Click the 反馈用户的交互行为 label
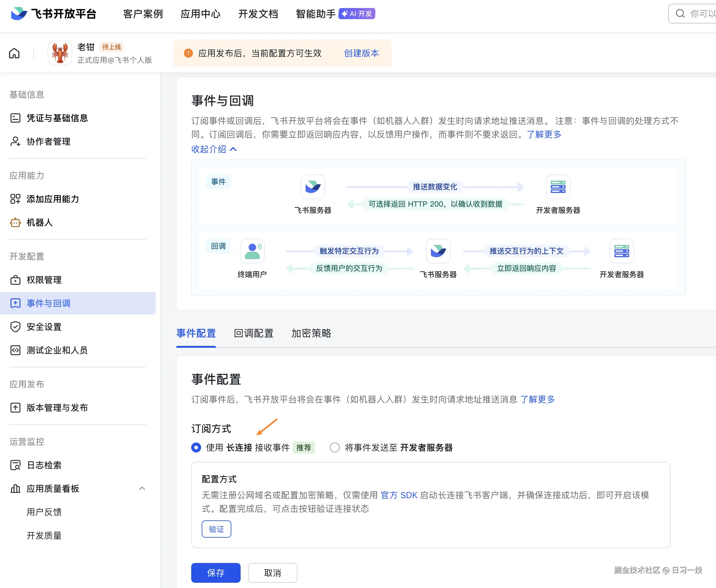 [349, 268]
